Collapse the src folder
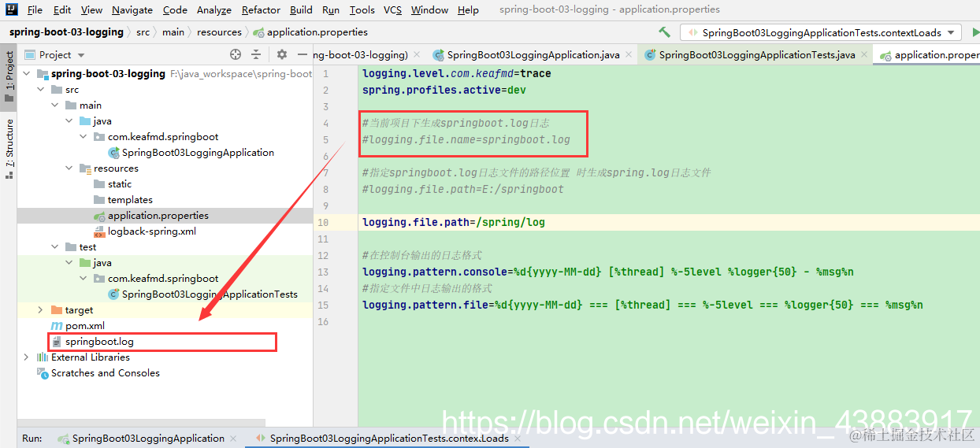 pyautogui.click(x=41, y=90)
